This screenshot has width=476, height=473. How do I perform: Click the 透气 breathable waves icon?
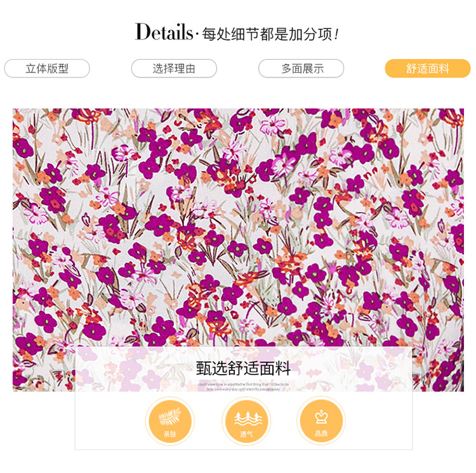pos(246,421)
